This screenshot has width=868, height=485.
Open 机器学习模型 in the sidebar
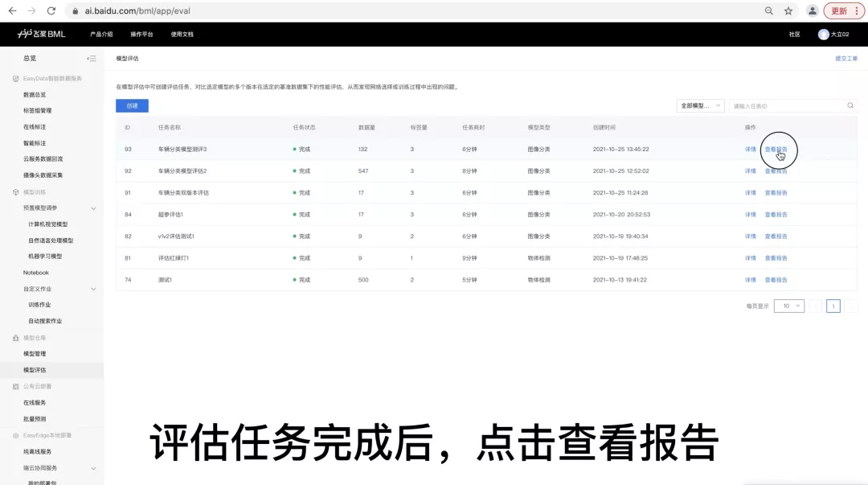(x=45, y=256)
